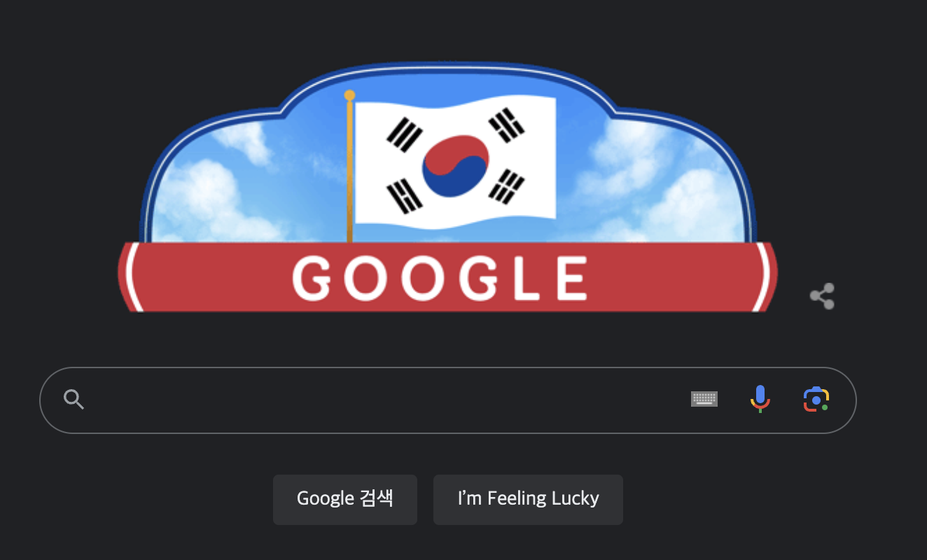Screen dimensions: 927x560
Task: Open the on-screen keyboard input tool
Action: [x=704, y=400]
